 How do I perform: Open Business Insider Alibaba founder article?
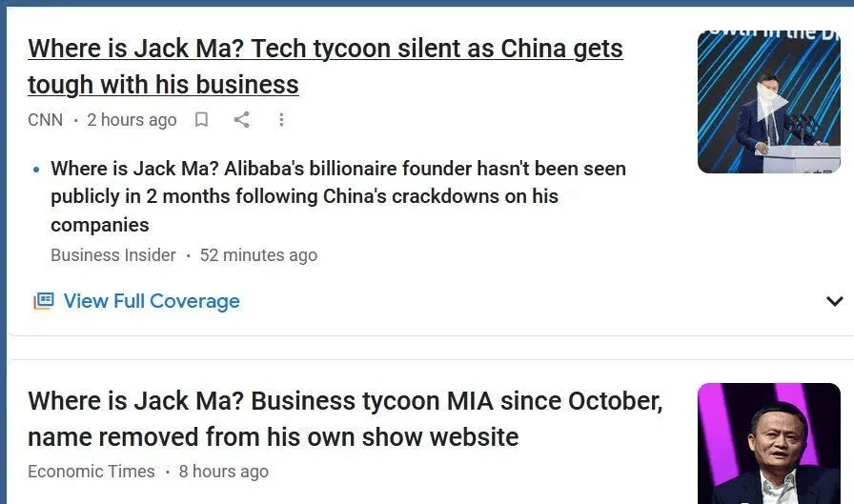pyautogui.click(x=338, y=196)
